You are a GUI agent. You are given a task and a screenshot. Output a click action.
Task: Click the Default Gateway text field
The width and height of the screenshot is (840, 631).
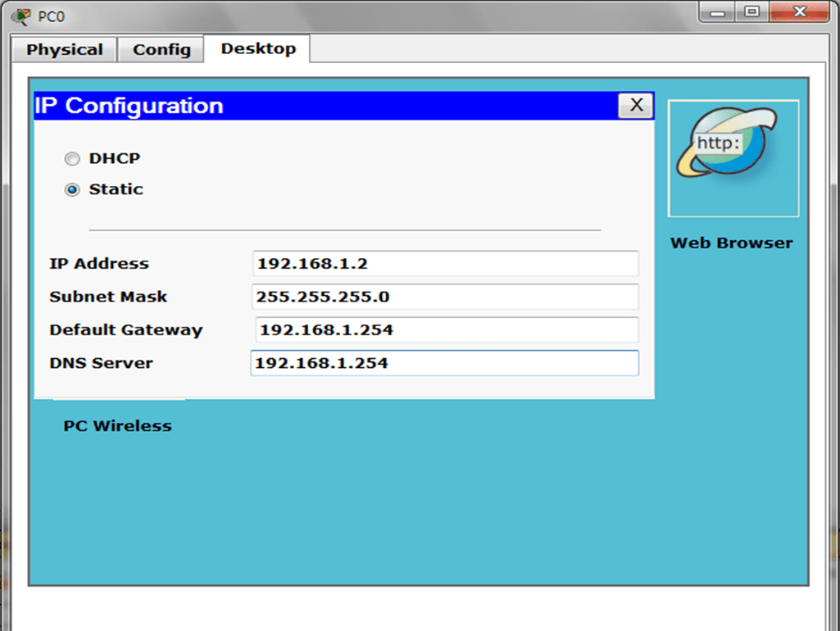point(447,330)
